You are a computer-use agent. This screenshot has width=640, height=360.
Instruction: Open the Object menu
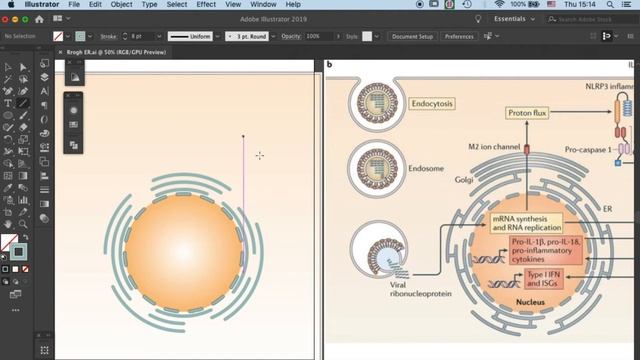[x=121, y=4]
